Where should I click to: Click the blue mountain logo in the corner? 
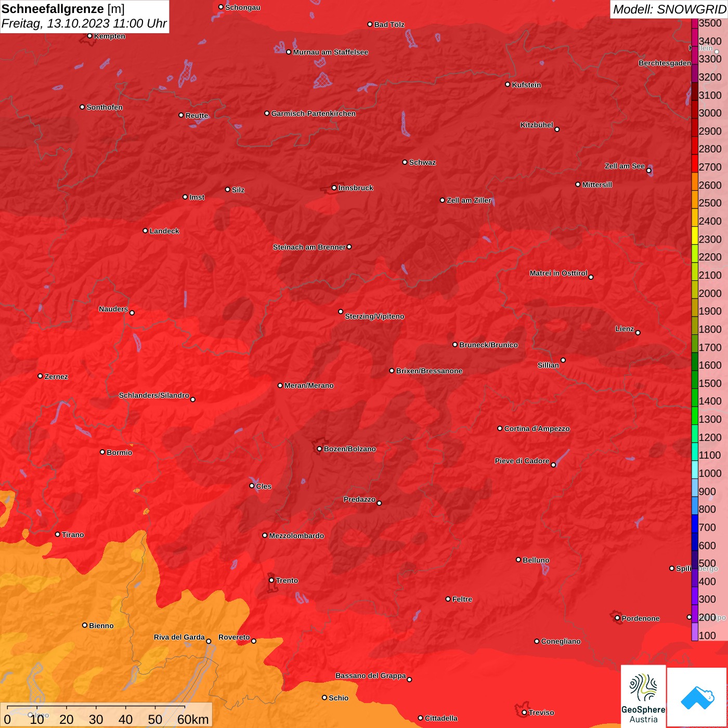[x=697, y=697]
